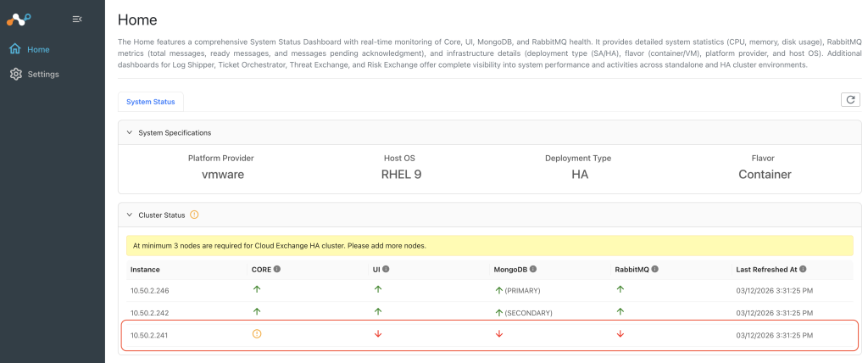This screenshot has width=868, height=363.
Task: Click the HA deployment type value
Action: coord(580,175)
